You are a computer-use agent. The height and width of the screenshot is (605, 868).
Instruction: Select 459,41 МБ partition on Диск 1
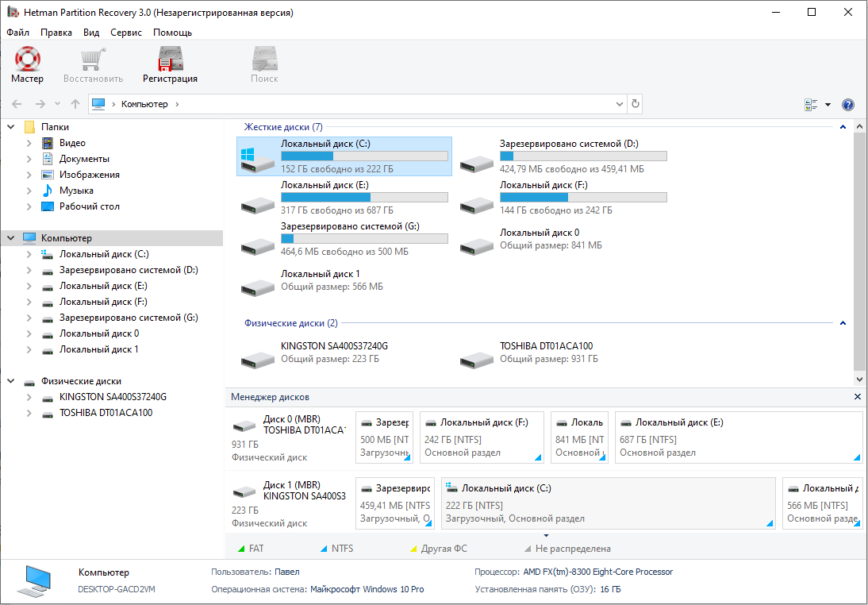(394, 503)
